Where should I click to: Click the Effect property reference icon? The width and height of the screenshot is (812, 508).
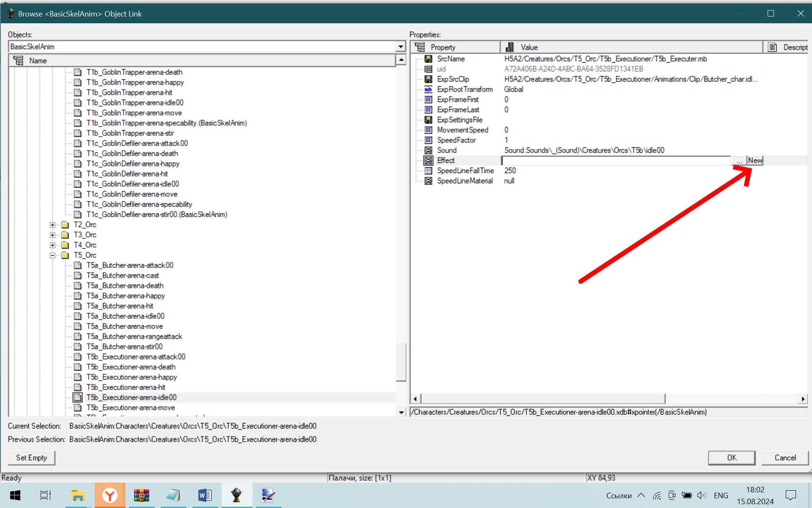click(x=428, y=160)
